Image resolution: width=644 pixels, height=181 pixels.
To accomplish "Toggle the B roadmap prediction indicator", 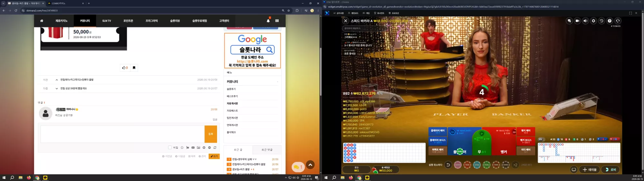I will pos(614,139).
